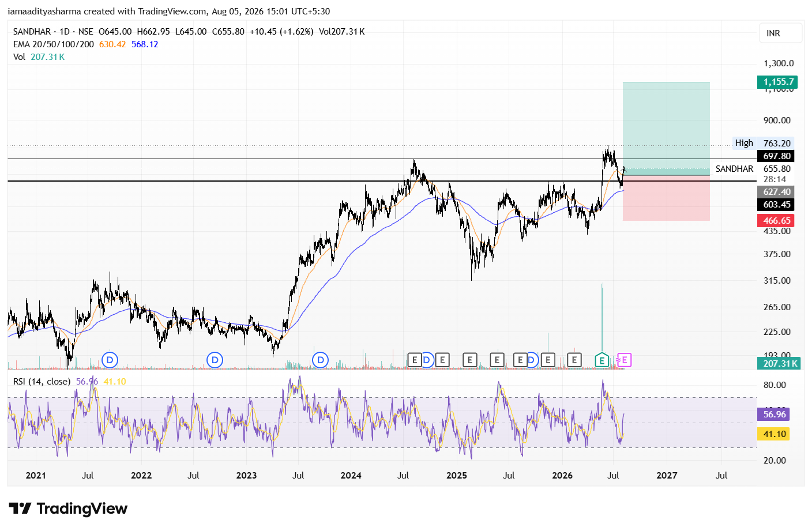Viewport: 812px width, 531px height.
Task: Open the dividend marker from late 2025
Action: [532, 360]
